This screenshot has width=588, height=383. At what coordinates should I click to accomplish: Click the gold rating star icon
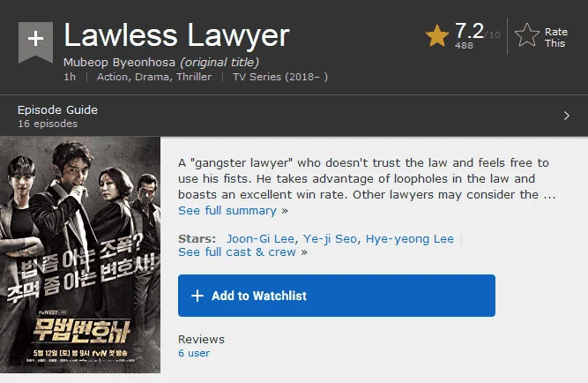437,36
